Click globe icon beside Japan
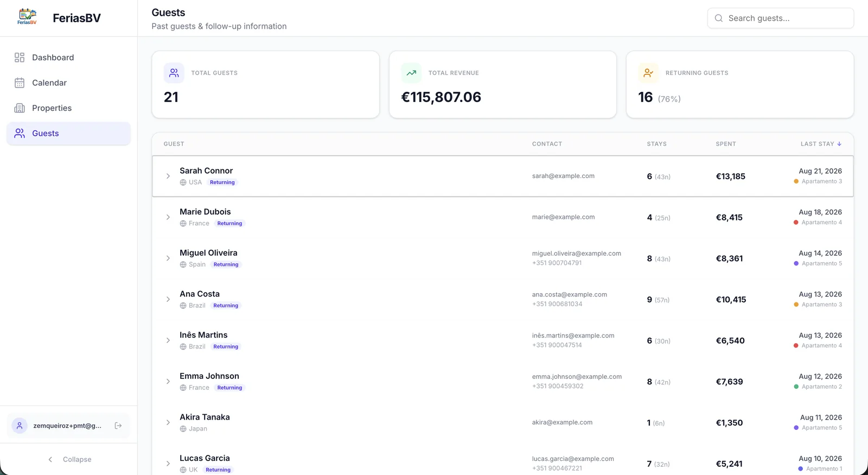This screenshot has height=475, width=868. [x=183, y=429]
